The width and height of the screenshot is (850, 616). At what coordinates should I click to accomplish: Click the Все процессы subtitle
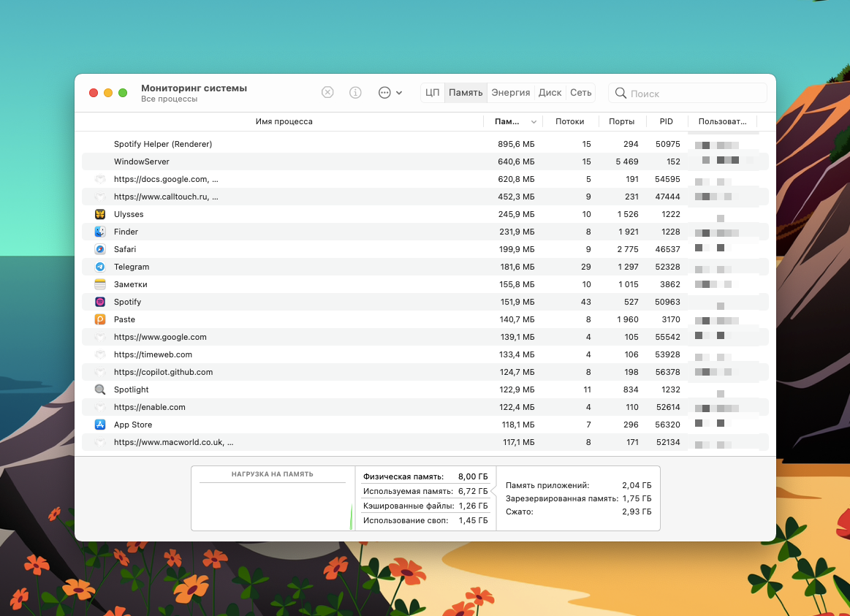point(169,99)
